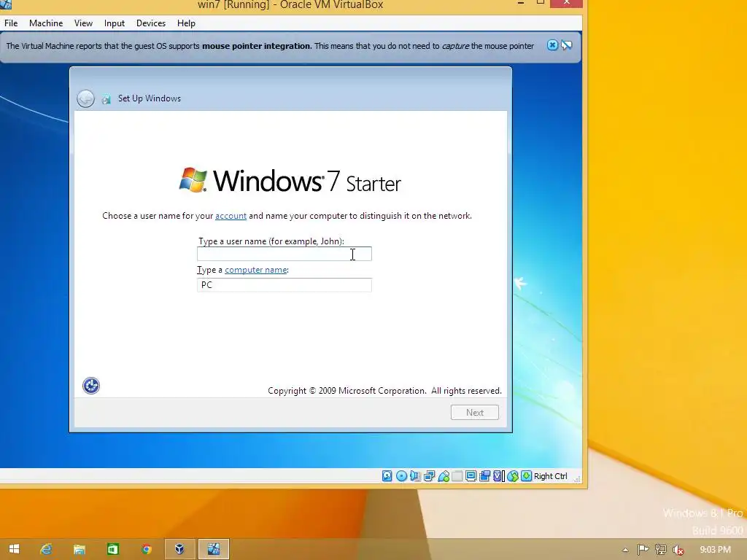
Task: Focus the user name text field
Action: click(285, 254)
